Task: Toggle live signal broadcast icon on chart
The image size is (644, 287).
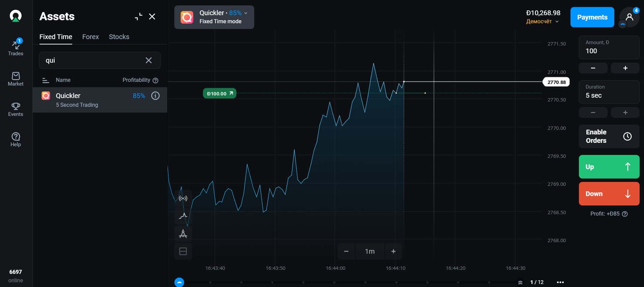Action: 183,198
